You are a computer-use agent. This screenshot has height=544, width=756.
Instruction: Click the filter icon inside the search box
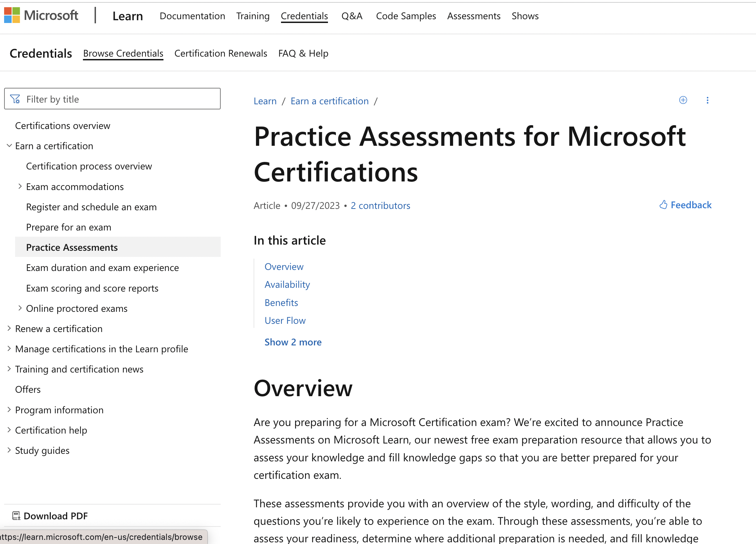click(16, 99)
